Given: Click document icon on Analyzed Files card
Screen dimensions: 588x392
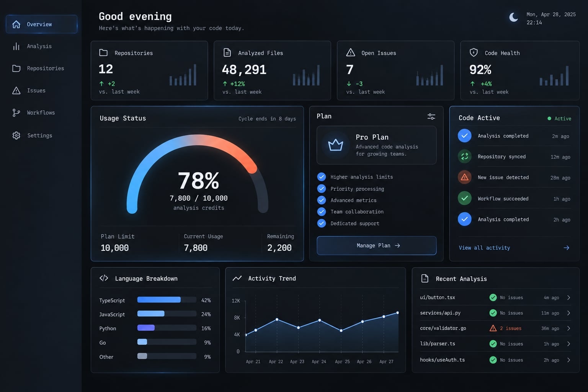Looking at the screenshot, I should pos(227,52).
